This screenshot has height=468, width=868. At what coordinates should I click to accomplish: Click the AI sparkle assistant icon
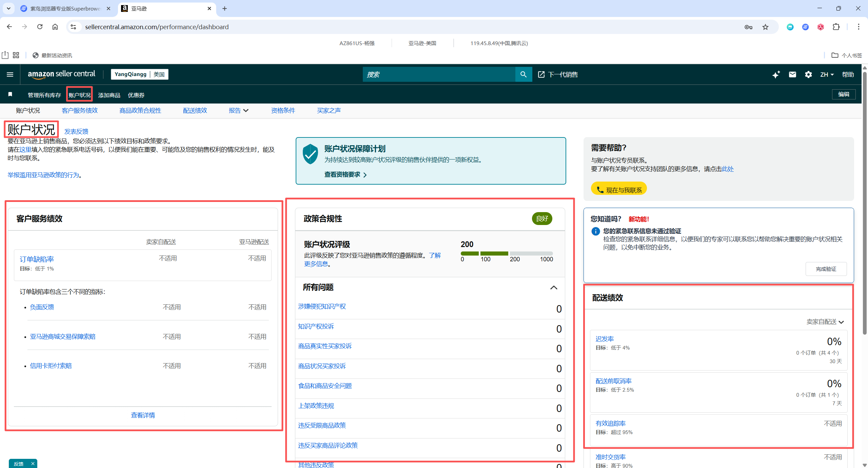point(776,74)
